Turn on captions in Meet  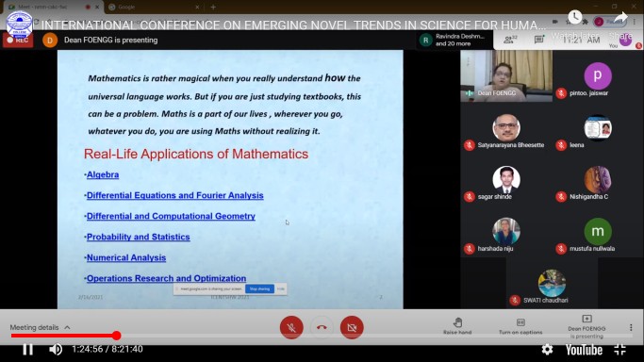click(520, 326)
